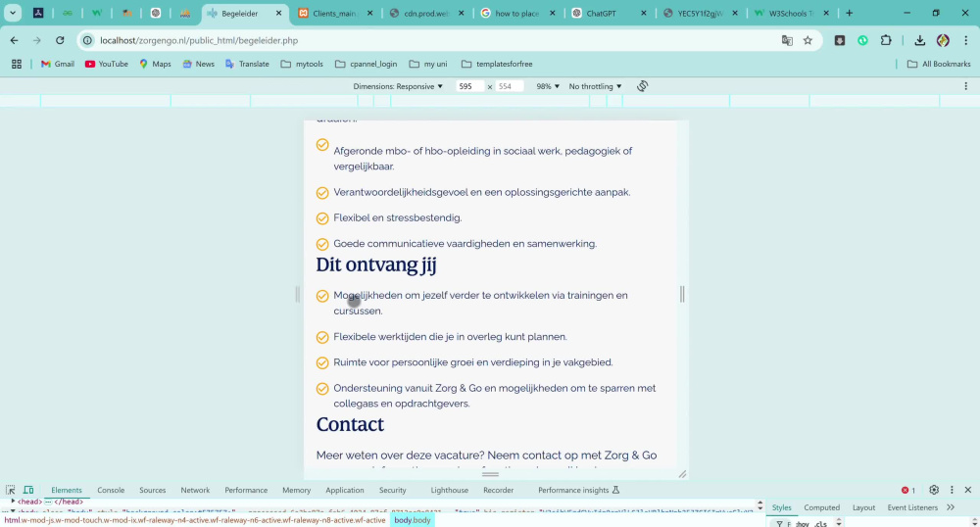Open the All Bookmarks folder
This screenshot has width=980, height=527.
[939, 64]
